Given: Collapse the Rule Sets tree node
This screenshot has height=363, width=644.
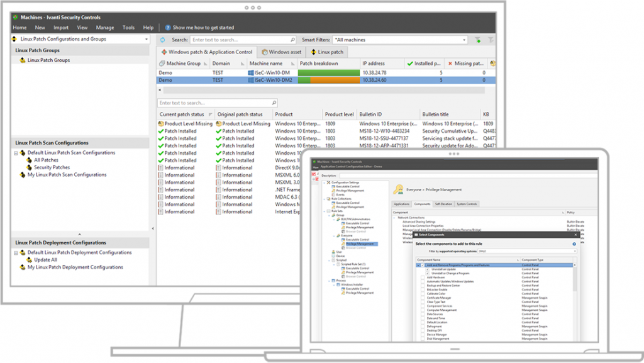Looking at the screenshot, I should (x=325, y=211).
